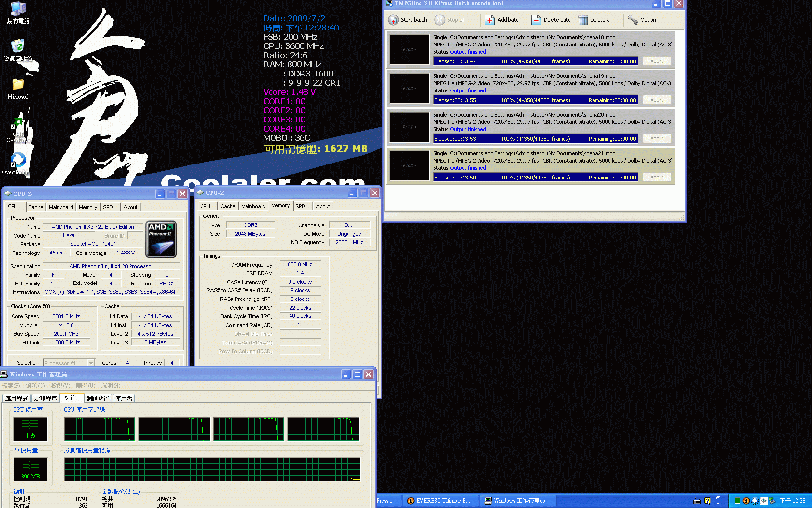The width and height of the screenshot is (812, 508).
Task: Switch to SPD tab in right CPU-Z
Action: pyautogui.click(x=300, y=206)
